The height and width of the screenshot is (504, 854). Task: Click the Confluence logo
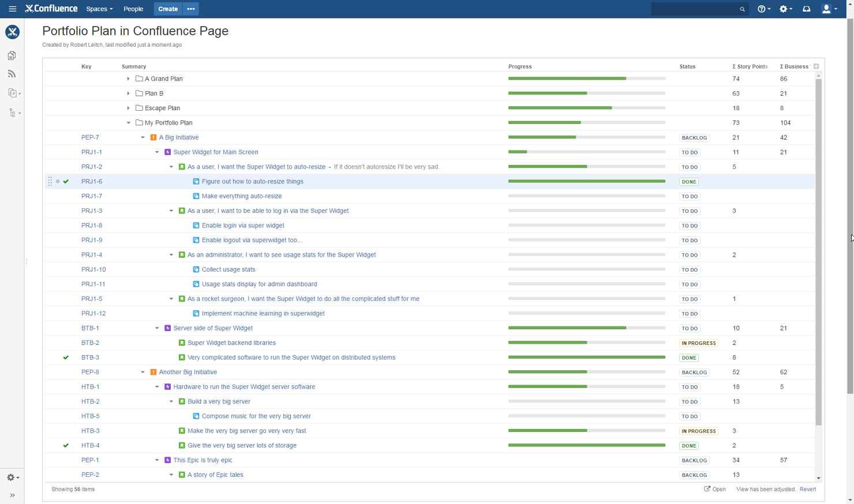click(51, 9)
